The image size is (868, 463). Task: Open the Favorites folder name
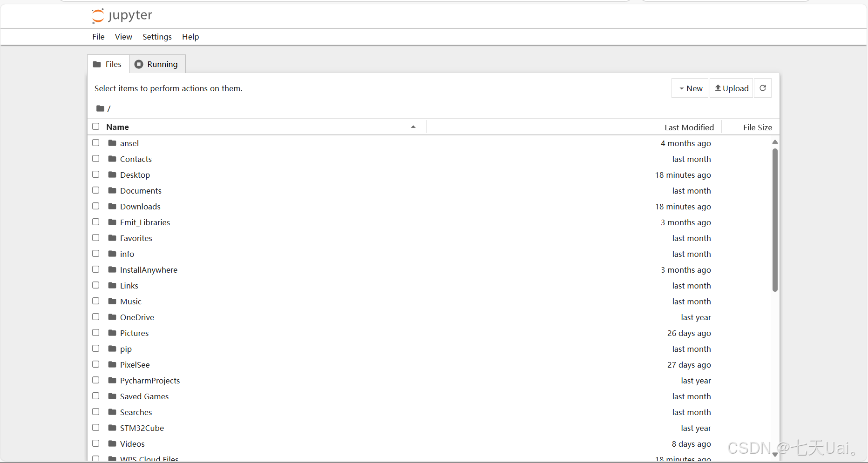tap(136, 238)
